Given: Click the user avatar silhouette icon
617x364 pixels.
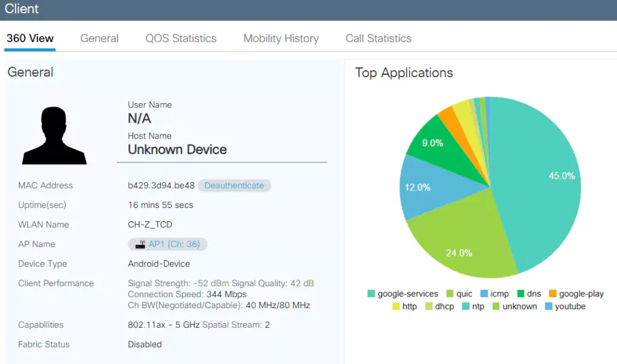Looking at the screenshot, I should (54, 136).
